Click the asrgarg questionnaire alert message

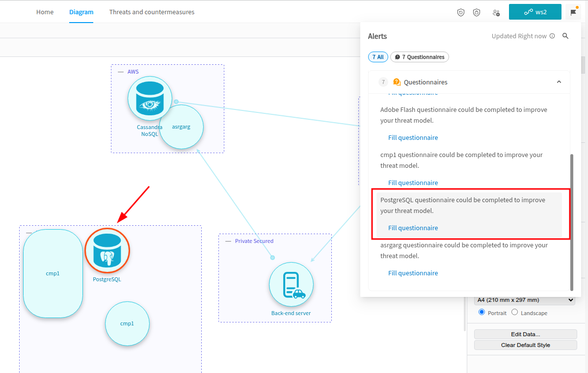464,250
